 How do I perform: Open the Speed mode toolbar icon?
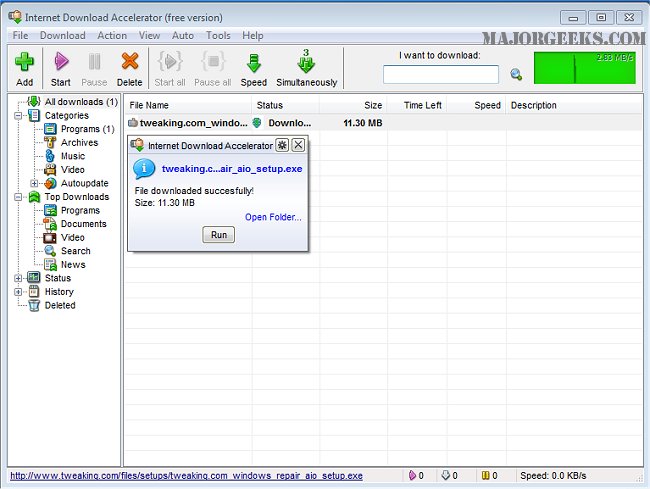click(254, 63)
